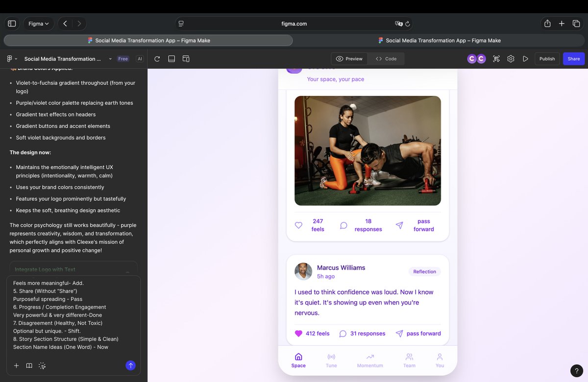
Task: Select the You tab in app navigation
Action: pos(440,360)
